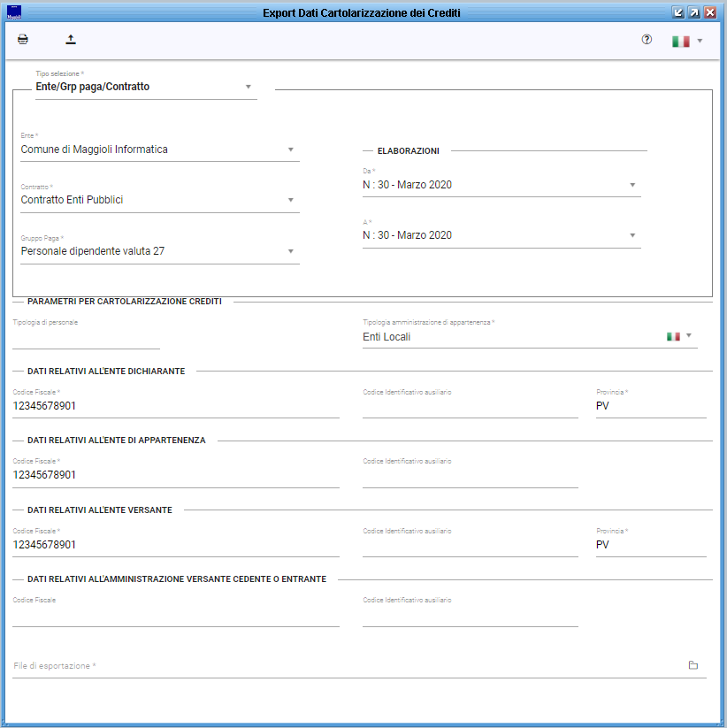Expand Tipologia amministrazione di appartenenza dropdown arrow
Viewport: 727px width, 728px height.
689,335
